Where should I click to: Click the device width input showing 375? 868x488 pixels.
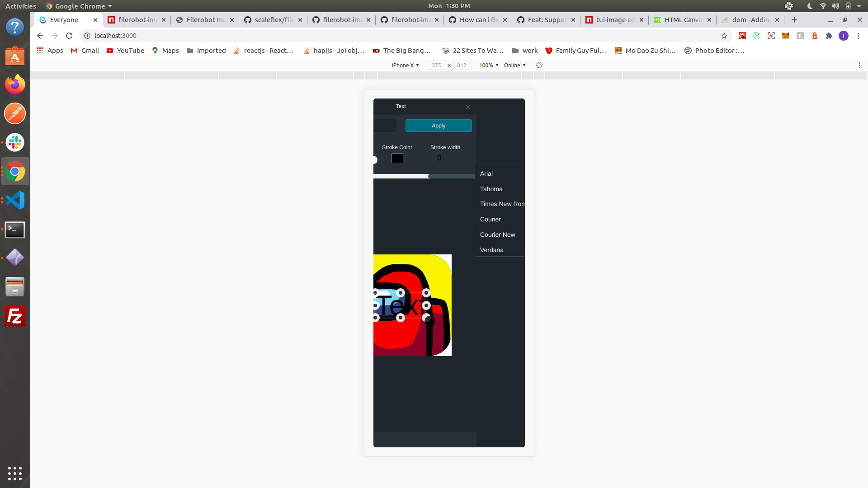[436, 65]
